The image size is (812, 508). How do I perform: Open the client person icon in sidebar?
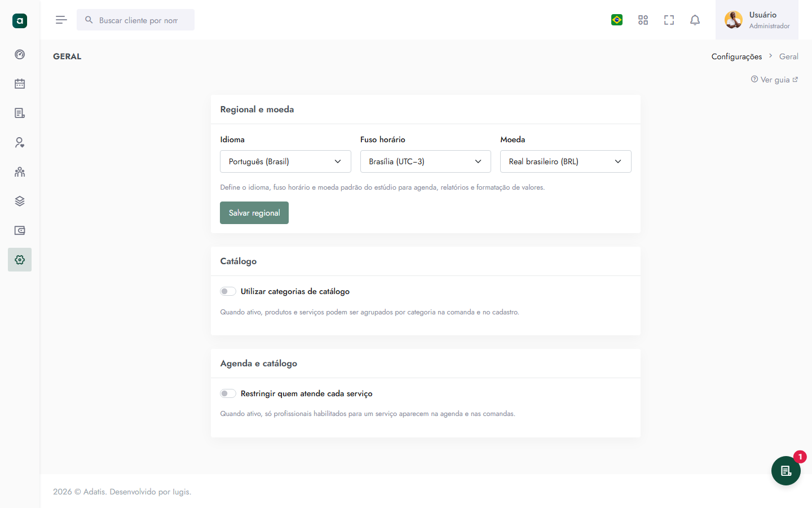tap(20, 142)
